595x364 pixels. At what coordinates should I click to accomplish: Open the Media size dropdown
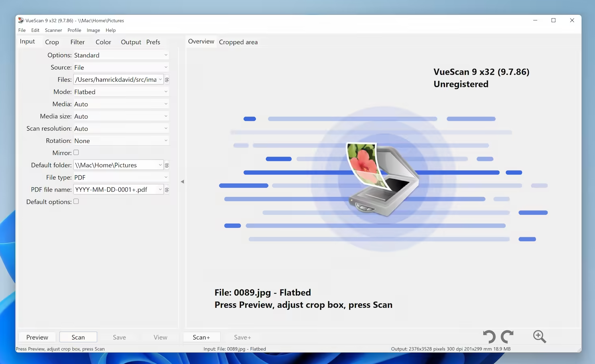121,116
